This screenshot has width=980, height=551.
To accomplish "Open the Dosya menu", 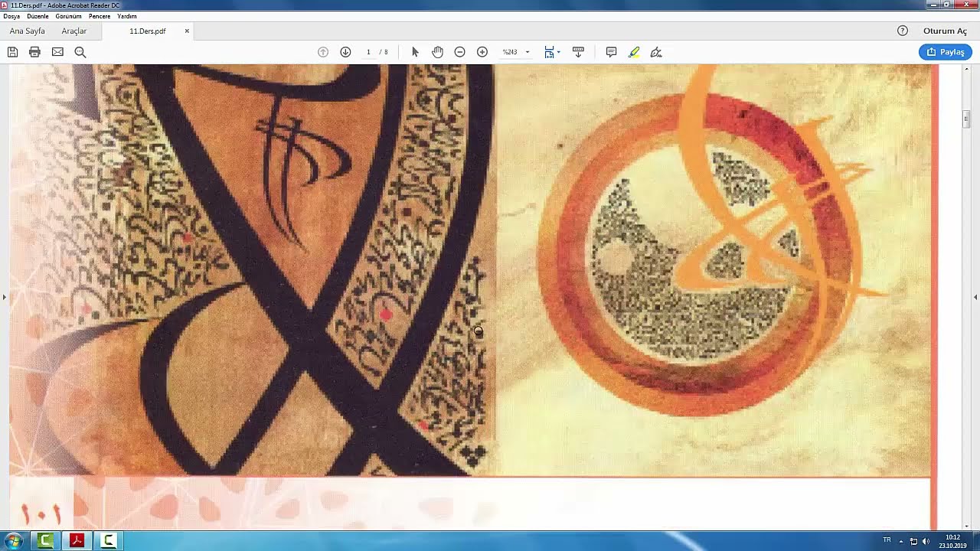I will (11, 16).
